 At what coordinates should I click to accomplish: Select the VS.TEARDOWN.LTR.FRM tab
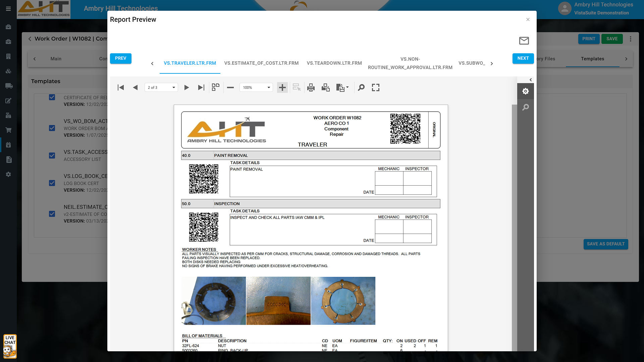[x=334, y=63]
